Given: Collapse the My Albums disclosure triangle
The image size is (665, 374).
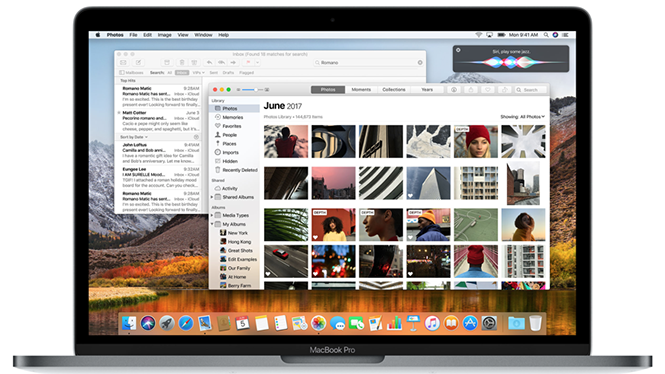Looking at the screenshot, I should point(212,224).
